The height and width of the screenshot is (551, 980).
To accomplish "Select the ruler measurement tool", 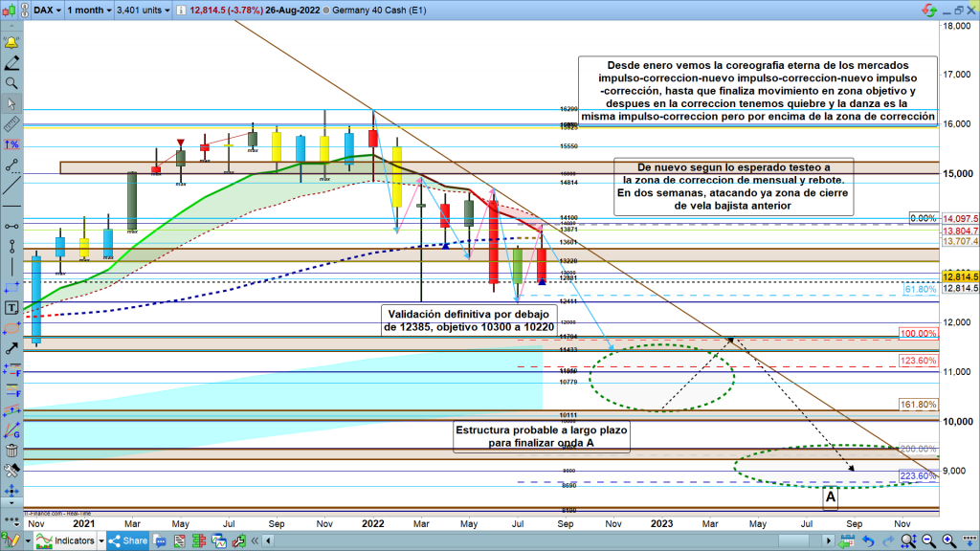I will [x=11, y=124].
